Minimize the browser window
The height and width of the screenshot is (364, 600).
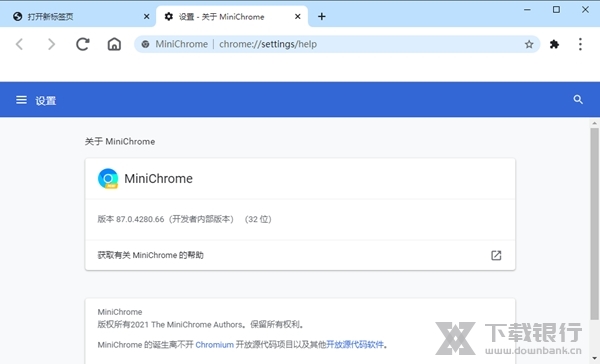[x=527, y=10]
